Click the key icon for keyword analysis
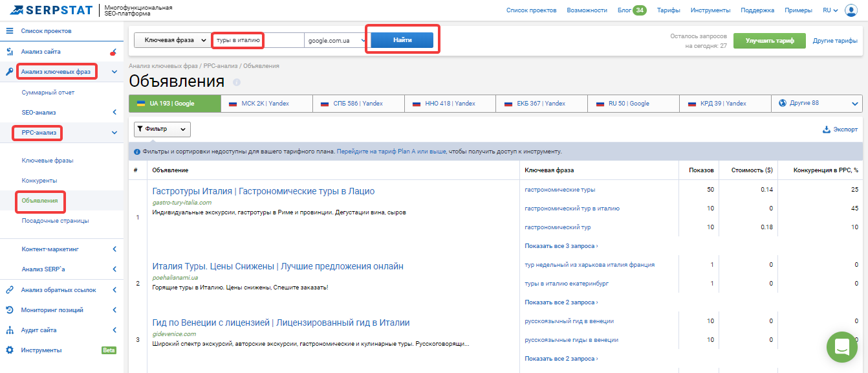This screenshot has height=373, width=868. pyautogui.click(x=10, y=72)
